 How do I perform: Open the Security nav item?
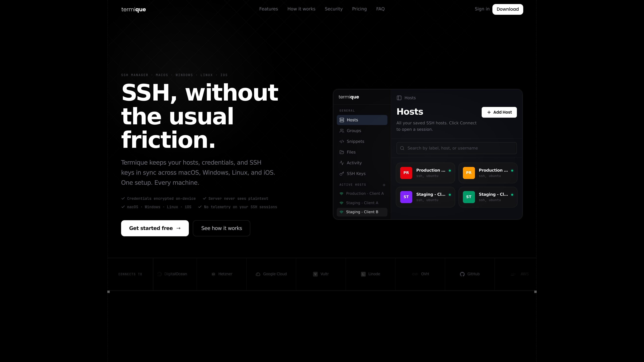coord(334,9)
